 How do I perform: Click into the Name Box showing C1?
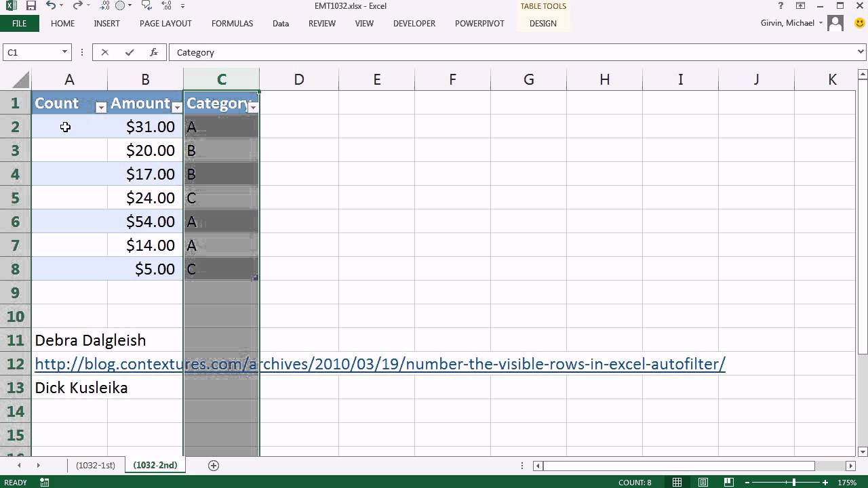coord(32,52)
